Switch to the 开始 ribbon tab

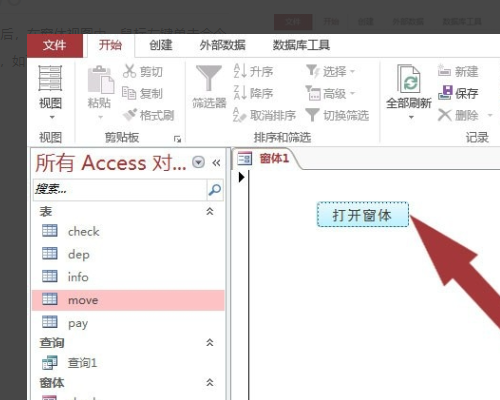point(110,45)
